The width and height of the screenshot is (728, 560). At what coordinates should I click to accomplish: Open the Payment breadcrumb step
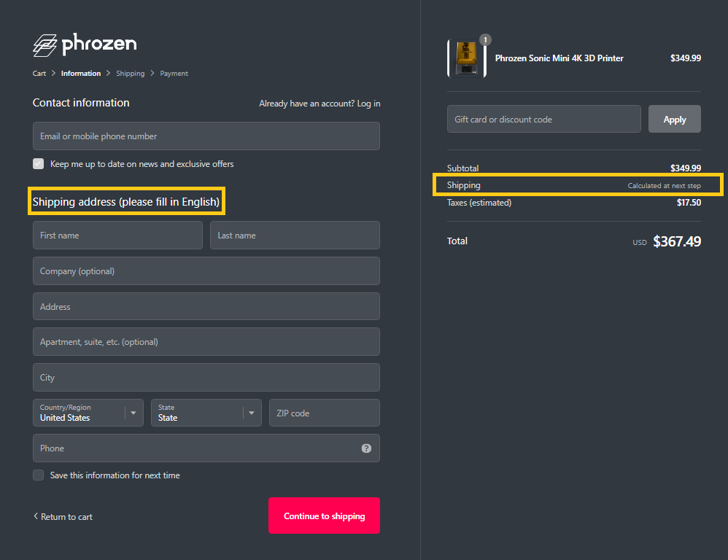[x=174, y=73]
